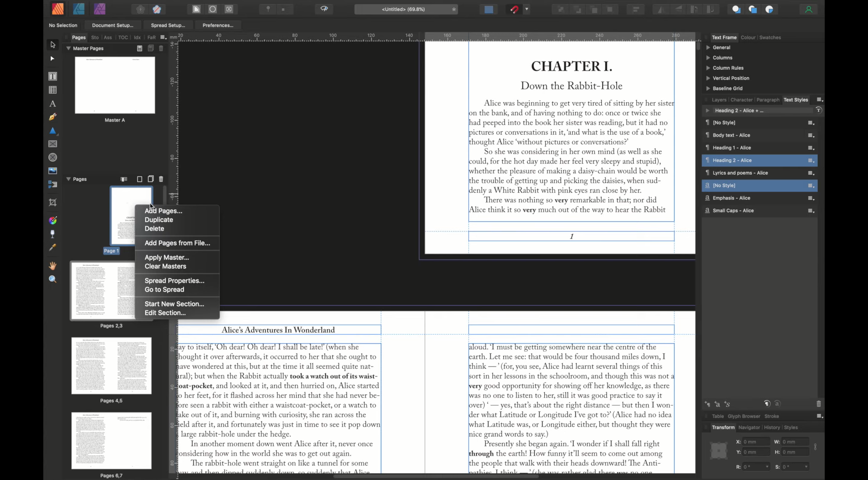Viewport: 868px width, 480px height.
Task: Select the Move tool arrow
Action: point(53,45)
